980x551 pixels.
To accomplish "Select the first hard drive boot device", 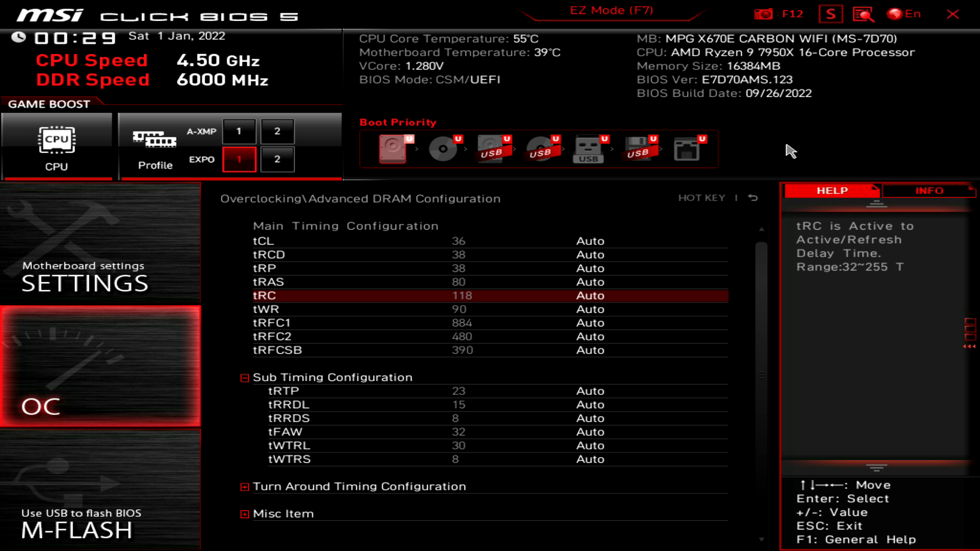I will (394, 148).
